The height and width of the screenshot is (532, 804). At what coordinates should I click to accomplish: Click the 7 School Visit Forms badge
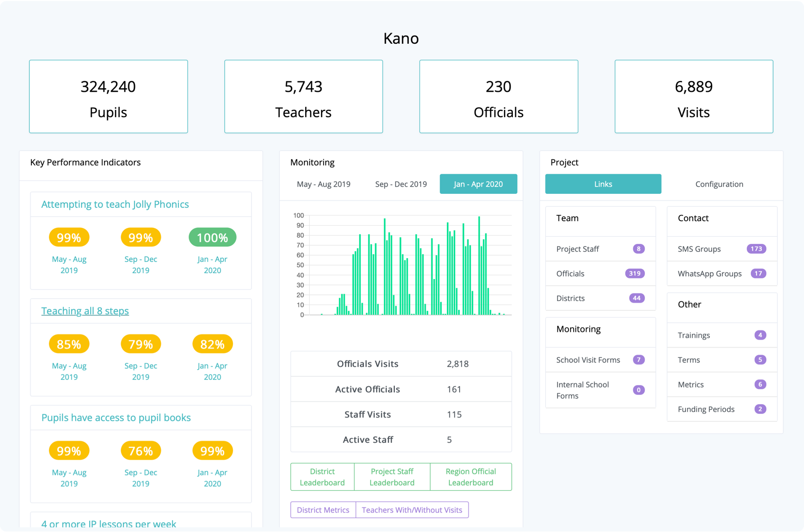click(639, 360)
